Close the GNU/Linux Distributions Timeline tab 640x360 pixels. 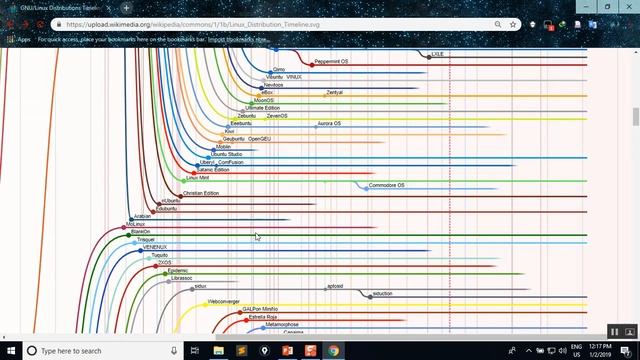[x=109, y=8]
